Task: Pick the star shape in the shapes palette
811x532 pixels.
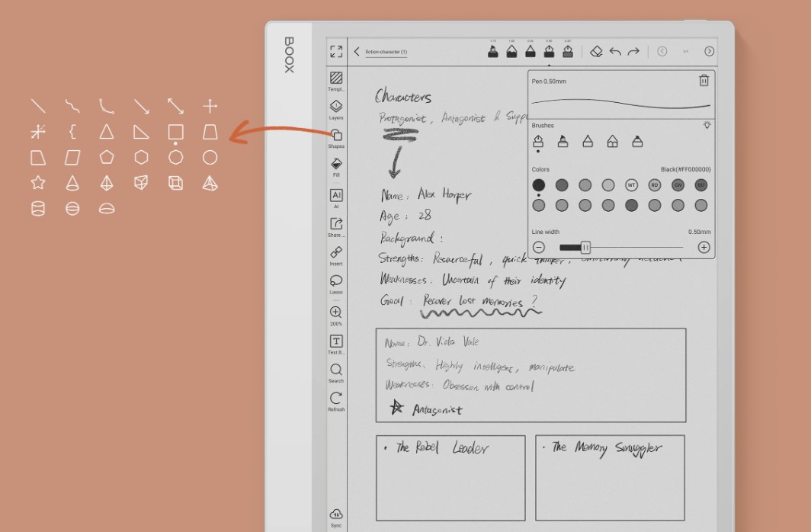Action: 38,182
